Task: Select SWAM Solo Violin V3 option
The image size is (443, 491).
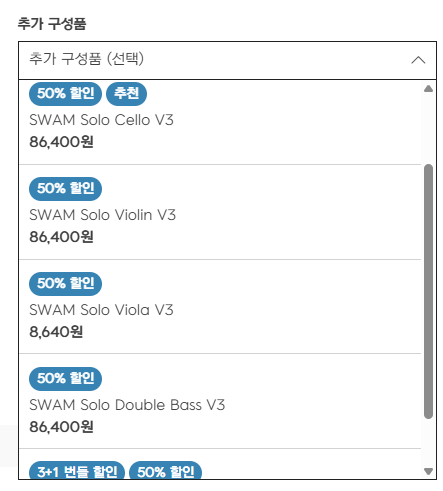Action: [220, 212]
